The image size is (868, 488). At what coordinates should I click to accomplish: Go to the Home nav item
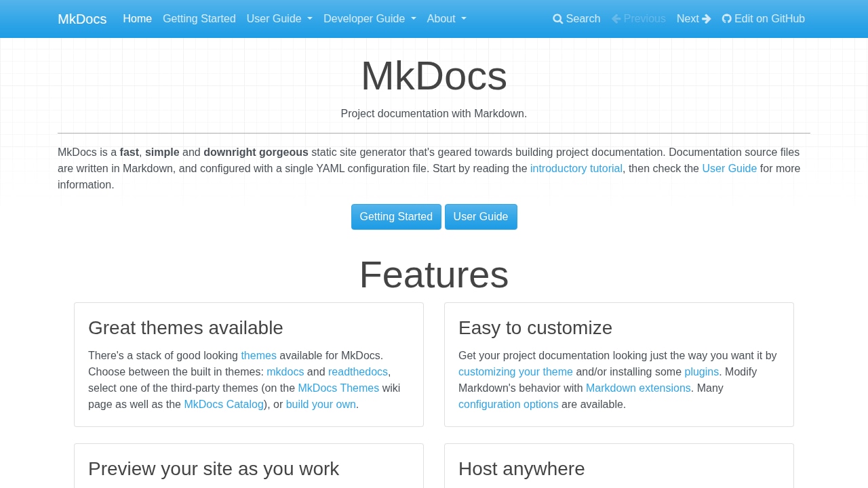[x=138, y=19]
